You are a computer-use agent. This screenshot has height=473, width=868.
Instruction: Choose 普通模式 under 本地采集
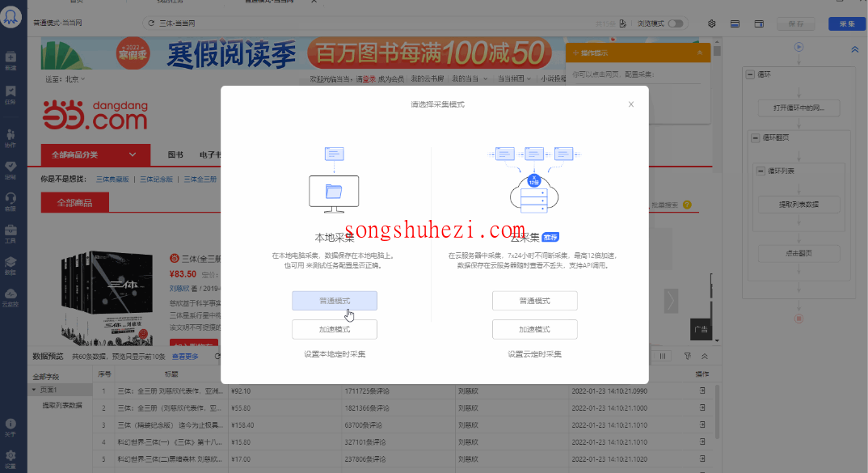click(335, 301)
